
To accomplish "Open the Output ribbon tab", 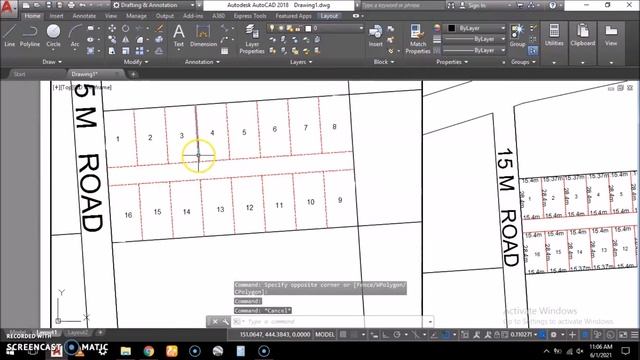I will coord(165,16).
